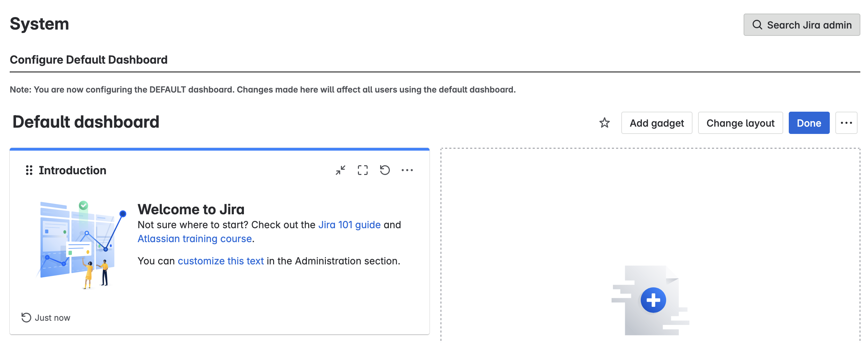This screenshot has width=868, height=343.
Task: Follow the Atlassian training course link
Action: (195, 239)
